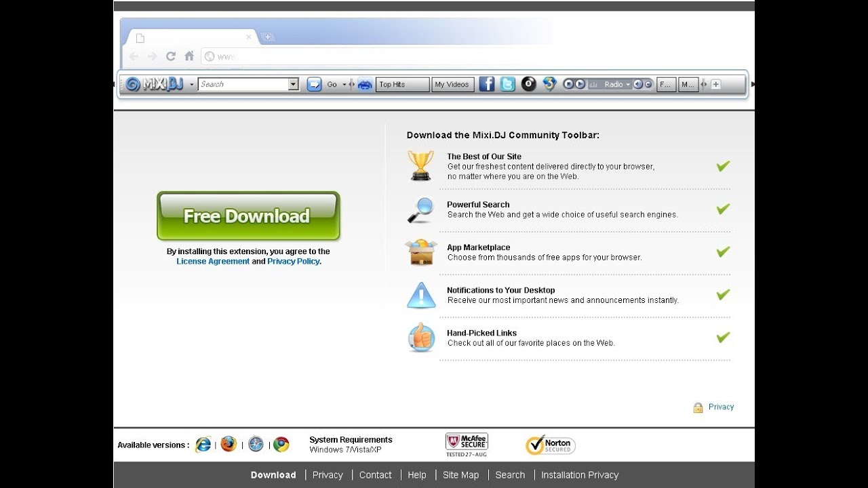Image resolution: width=868 pixels, height=488 pixels.
Task: Open the Contact footer menu item
Action: pyautogui.click(x=376, y=475)
